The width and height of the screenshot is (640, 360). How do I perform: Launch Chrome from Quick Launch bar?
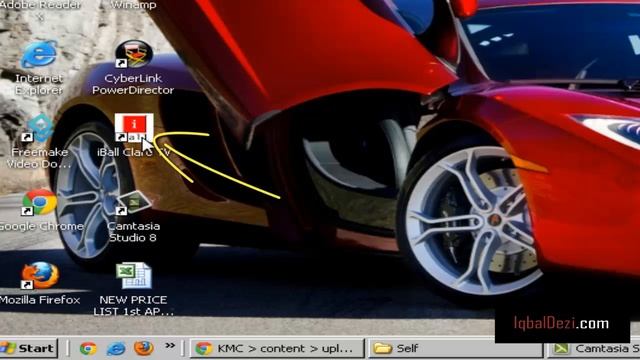coord(88,348)
